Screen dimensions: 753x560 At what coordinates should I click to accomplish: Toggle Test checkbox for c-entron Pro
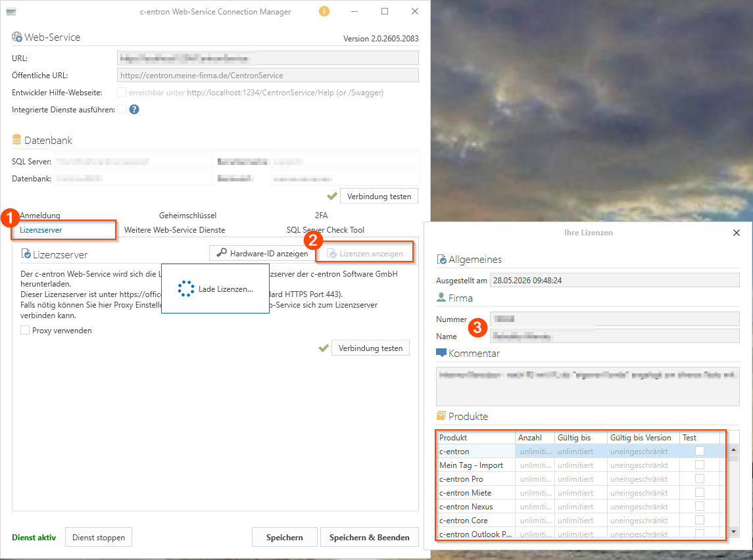tap(700, 479)
